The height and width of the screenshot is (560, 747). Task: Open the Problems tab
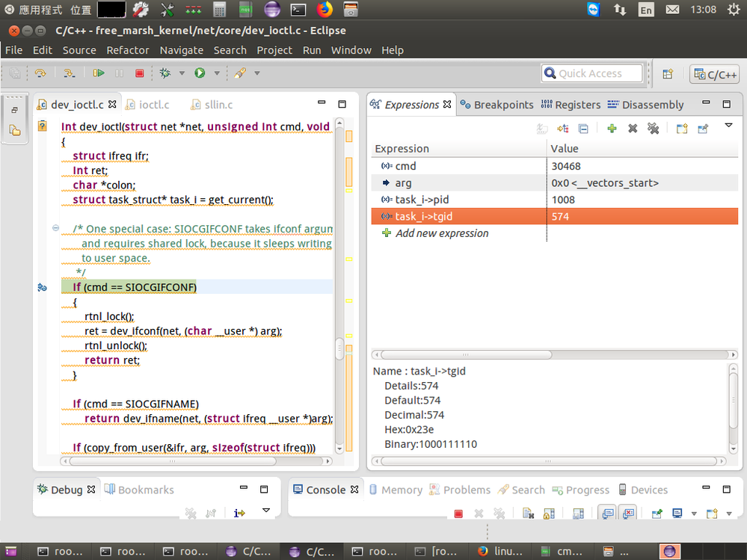click(x=460, y=490)
